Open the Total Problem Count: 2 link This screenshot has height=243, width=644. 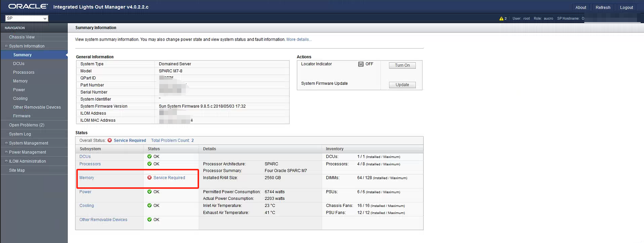click(172, 140)
